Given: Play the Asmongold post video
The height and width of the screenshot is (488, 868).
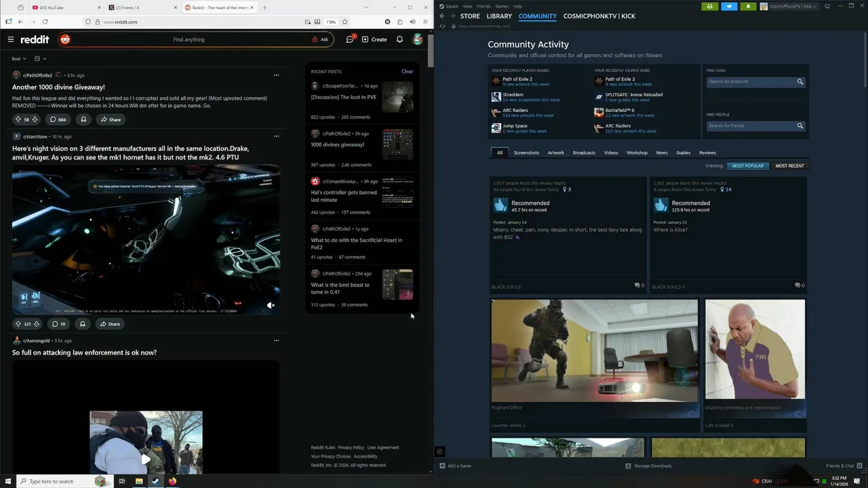Looking at the screenshot, I should (x=146, y=459).
